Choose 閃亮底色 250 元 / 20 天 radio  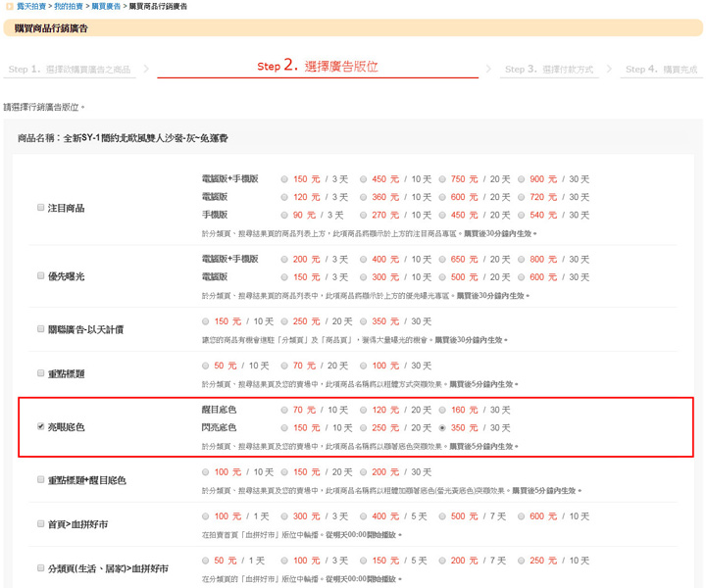[x=364, y=428]
